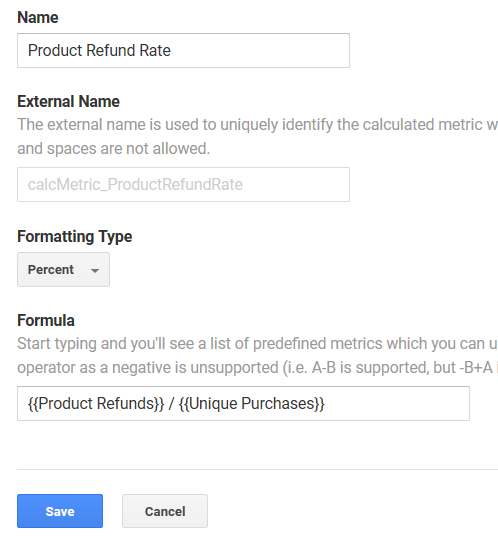Click the 'Start typing' formula help text

[257, 343]
